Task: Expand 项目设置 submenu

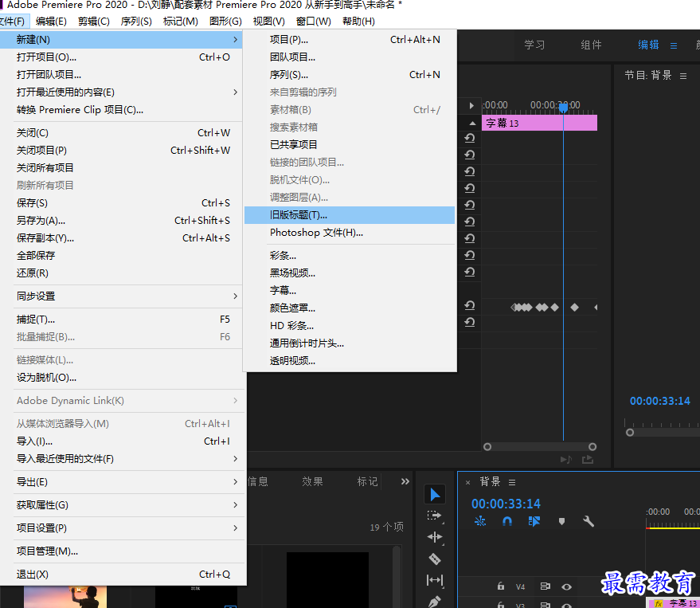Action: [235, 528]
